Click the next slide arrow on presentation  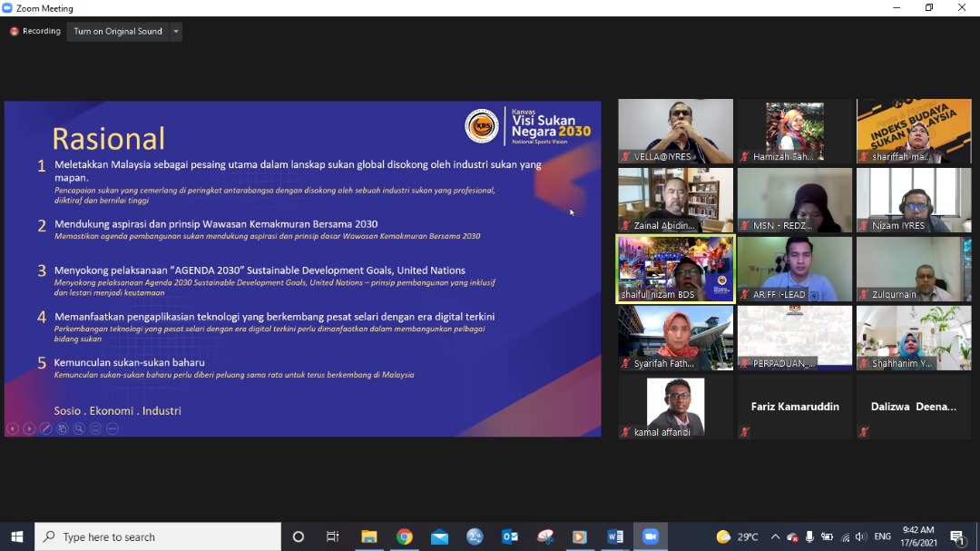tap(29, 428)
